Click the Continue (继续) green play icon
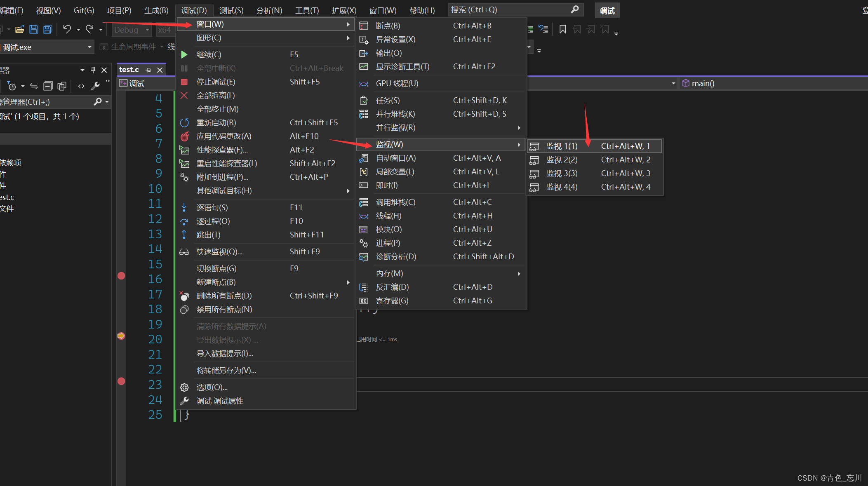Image resolution: width=868 pixels, height=486 pixels. point(184,54)
